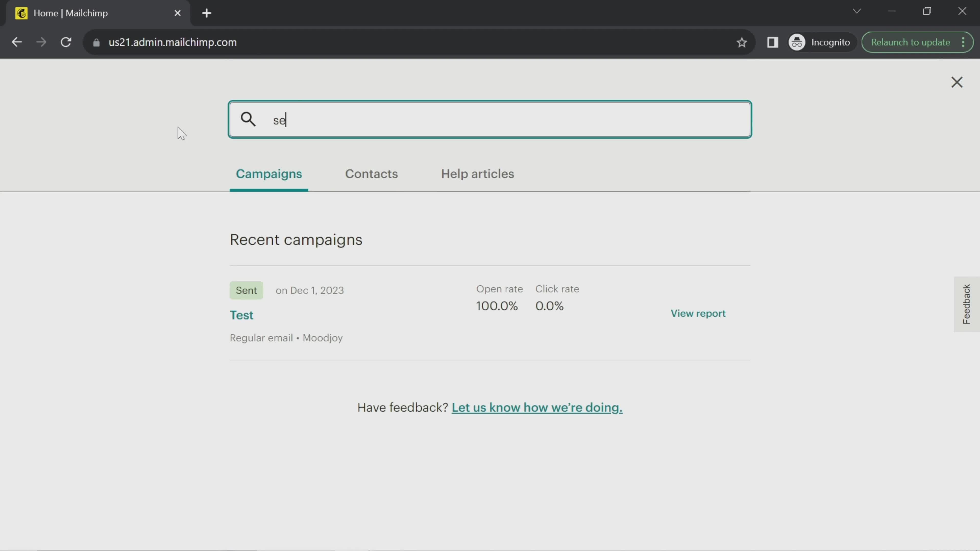Click the browser extensions icon
This screenshot has width=980, height=551.
click(x=773, y=42)
